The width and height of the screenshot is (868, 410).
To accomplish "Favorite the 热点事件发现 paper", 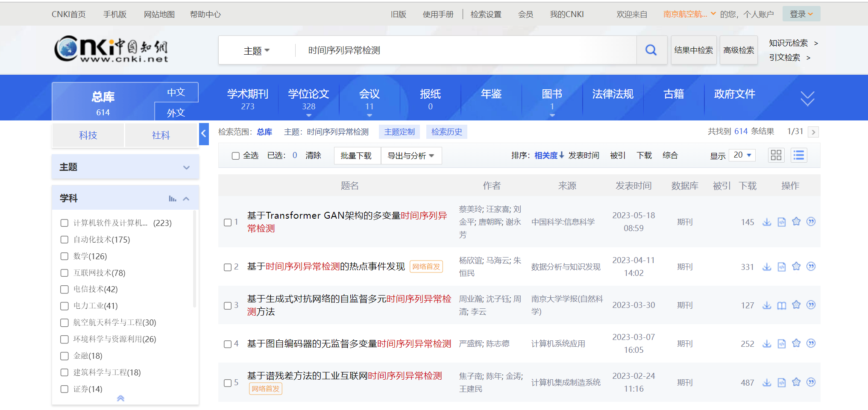I will (x=796, y=266).
